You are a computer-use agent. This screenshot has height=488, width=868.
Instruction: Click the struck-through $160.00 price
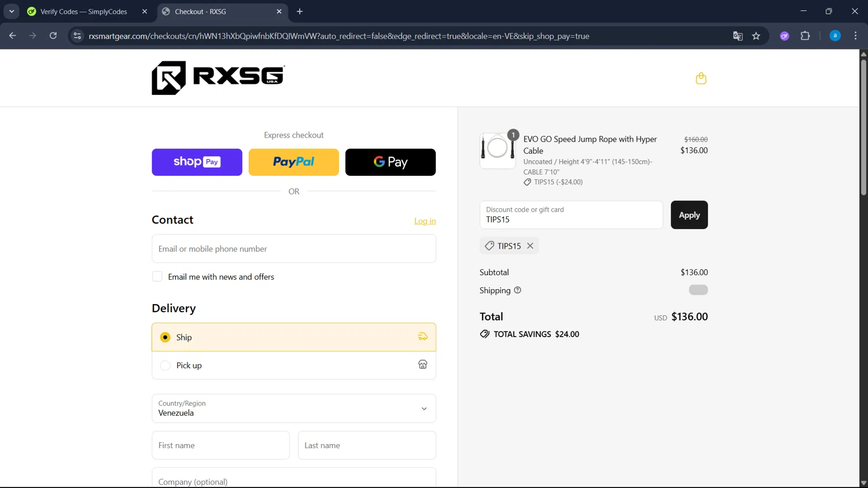696,139
